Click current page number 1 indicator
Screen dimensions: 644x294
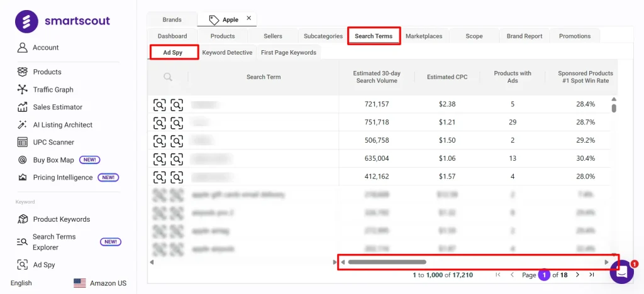click(544, 275)
